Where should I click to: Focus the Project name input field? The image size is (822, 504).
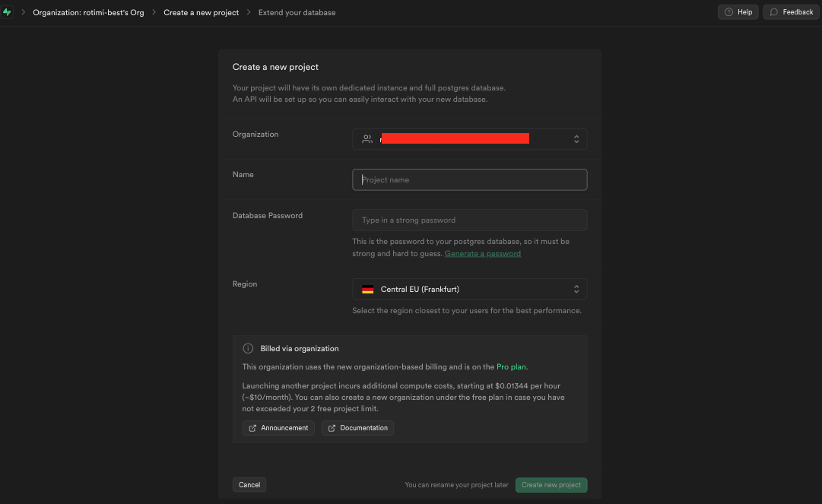coord(469,179)
